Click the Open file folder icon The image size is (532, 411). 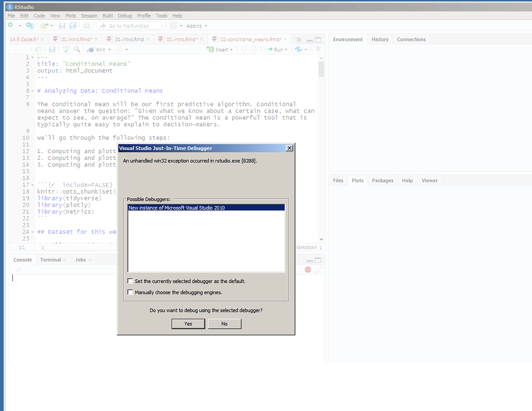pyautogui.click(x=44, y=25)
